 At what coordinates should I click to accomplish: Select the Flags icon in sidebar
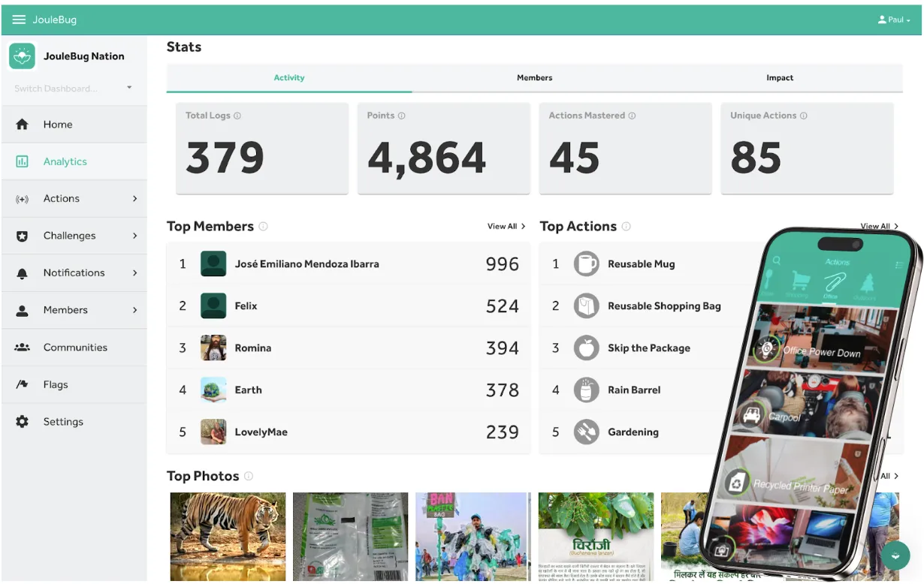23,384
